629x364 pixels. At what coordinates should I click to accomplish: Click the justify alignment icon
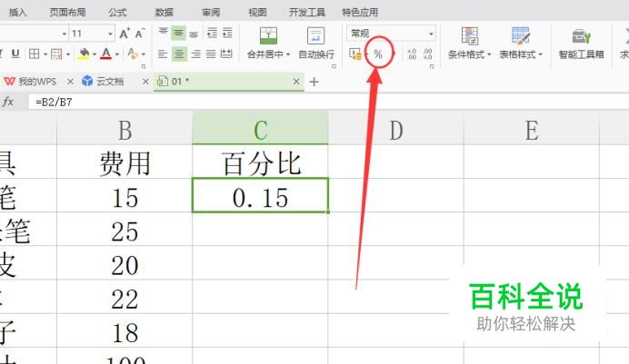[x=211, y=54]
